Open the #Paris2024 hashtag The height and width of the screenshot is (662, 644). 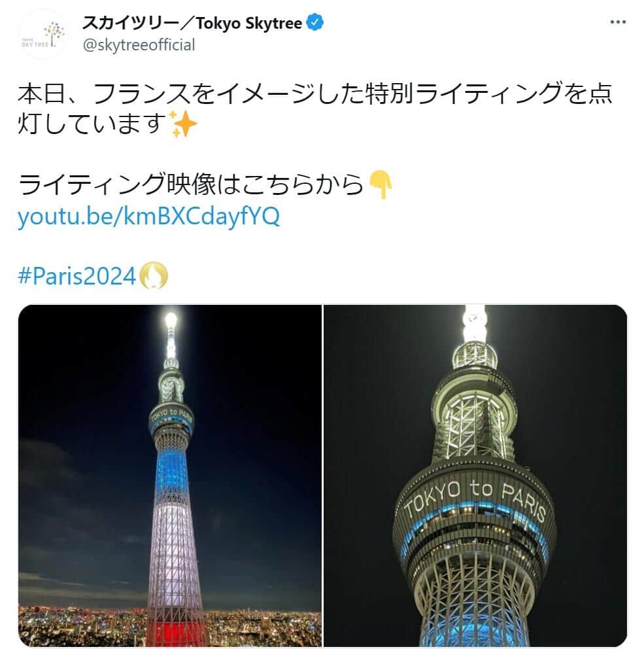(x=76, y=276)
